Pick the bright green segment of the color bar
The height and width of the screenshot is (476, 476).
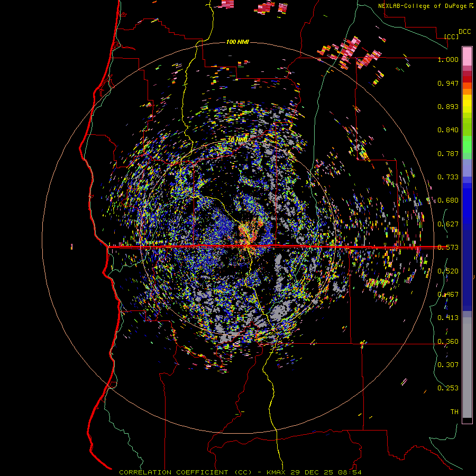[x=467, y=144]
